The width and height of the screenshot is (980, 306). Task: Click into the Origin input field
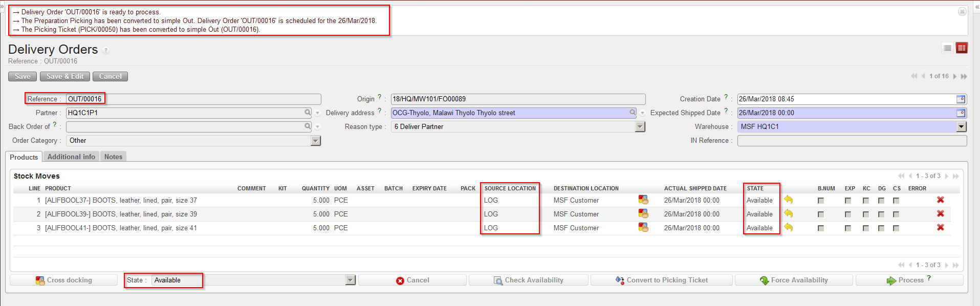click(517, 99)
